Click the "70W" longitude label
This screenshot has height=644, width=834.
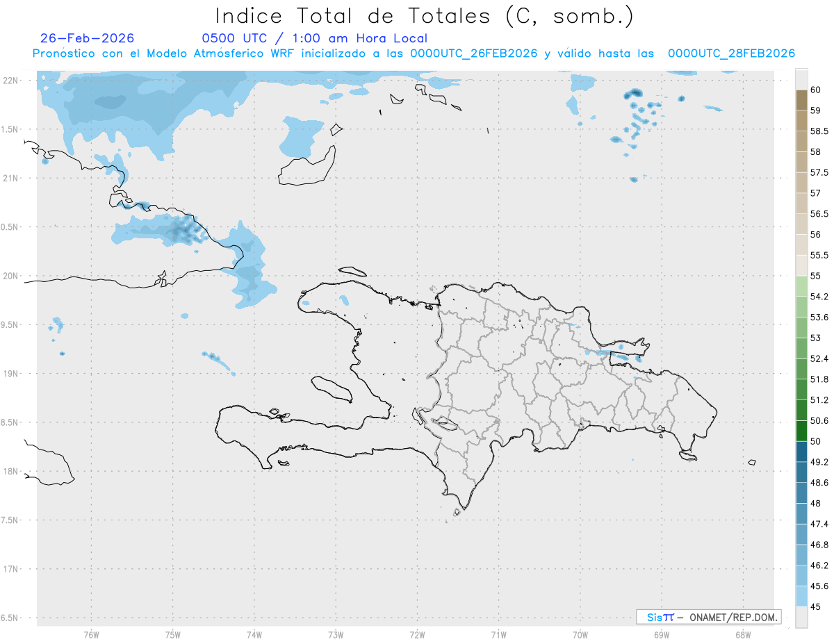[580, 634]
